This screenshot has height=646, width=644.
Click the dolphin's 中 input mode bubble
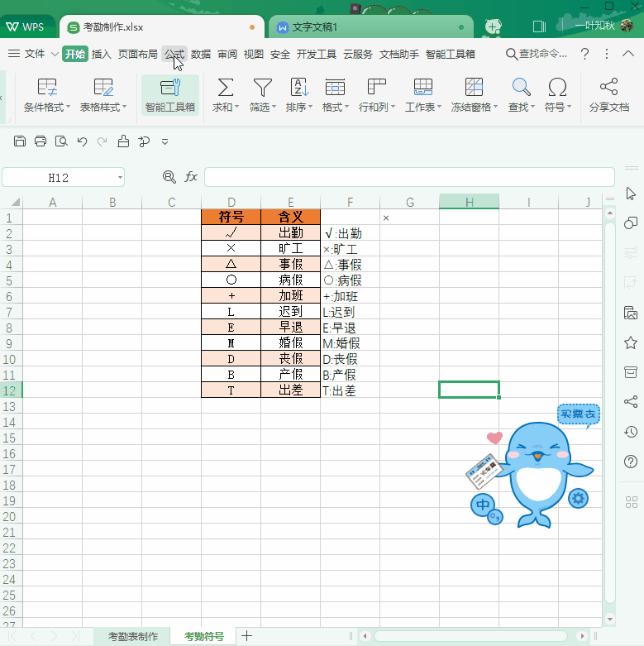(x=483, y=505)
